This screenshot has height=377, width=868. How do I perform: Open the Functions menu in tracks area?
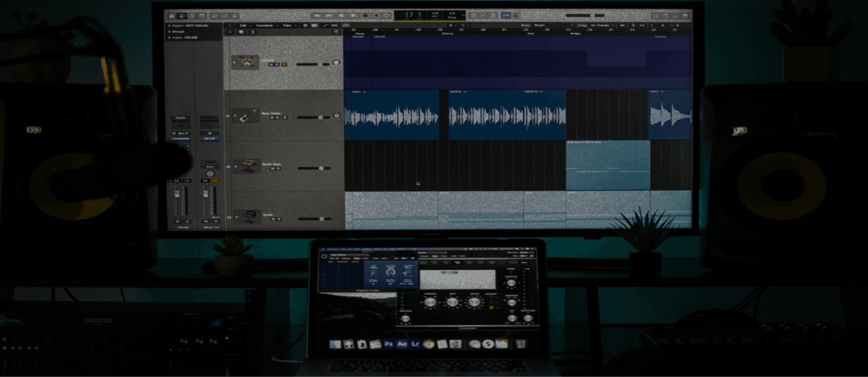tap(265, 25)
